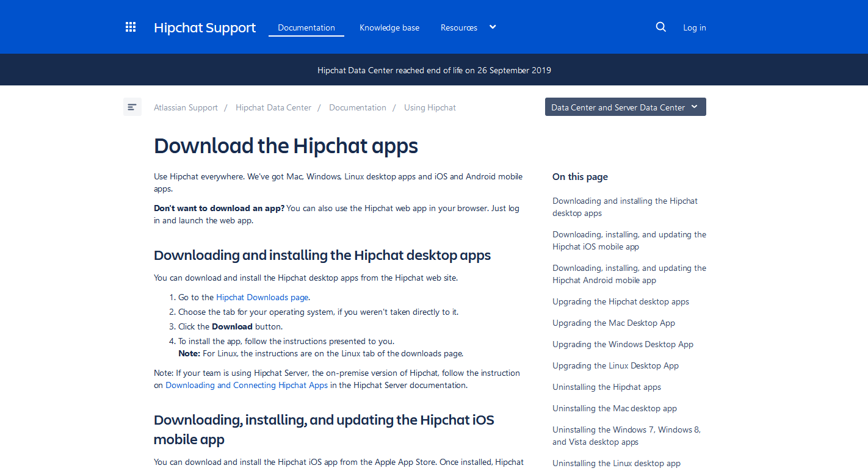The image size is (868, 471).
Task: Click the "Click the Download button" step
Action: 230,326
